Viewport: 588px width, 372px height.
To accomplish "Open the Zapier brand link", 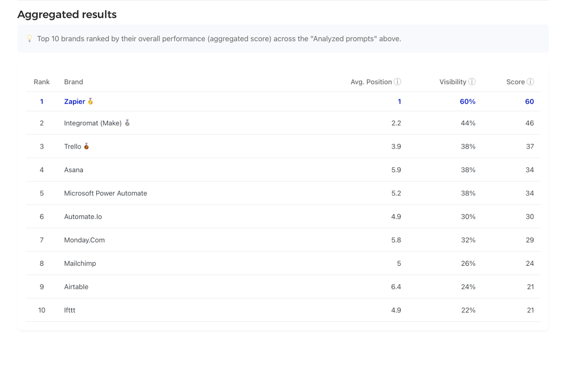I will point(74,102).
